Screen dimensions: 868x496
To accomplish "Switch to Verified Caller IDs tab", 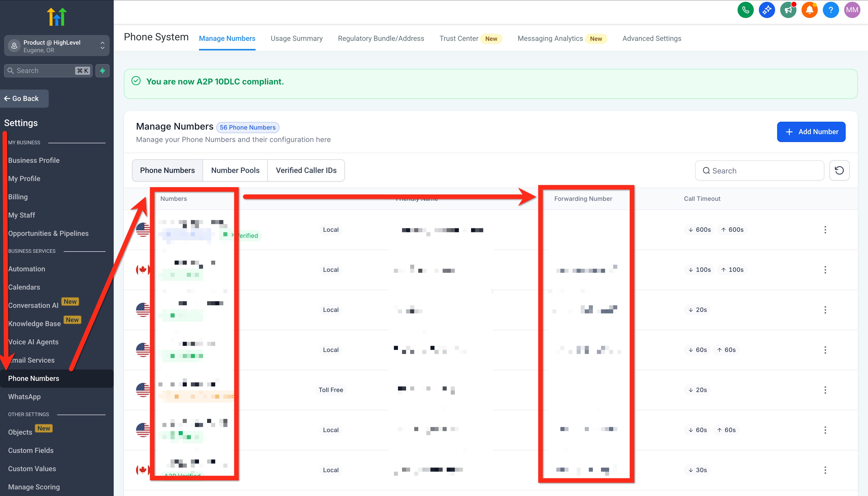I will pos(306,170).
